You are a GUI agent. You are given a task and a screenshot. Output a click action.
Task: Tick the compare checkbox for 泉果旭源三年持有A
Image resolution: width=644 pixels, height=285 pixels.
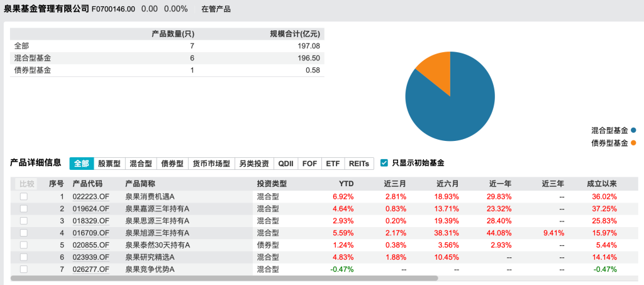tap(24, 233)
